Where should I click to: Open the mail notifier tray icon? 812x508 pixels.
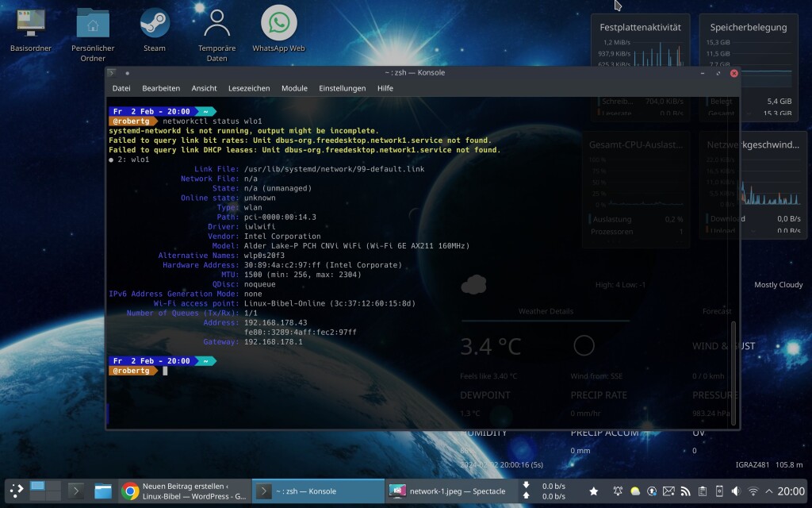668,491
